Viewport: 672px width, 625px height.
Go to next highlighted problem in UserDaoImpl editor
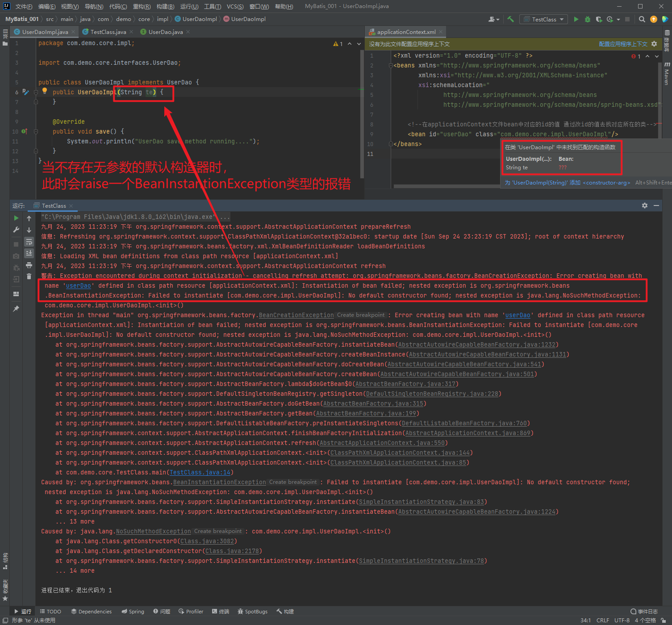coord(358,44)
